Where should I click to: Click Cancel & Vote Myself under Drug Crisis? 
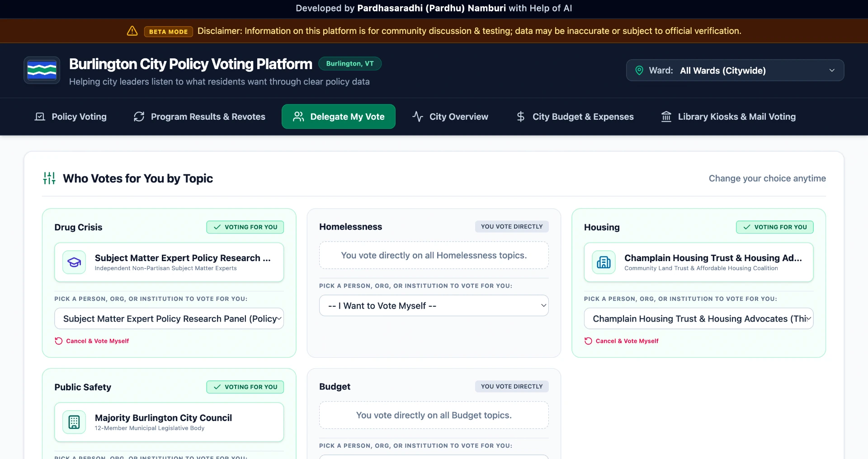92,341
